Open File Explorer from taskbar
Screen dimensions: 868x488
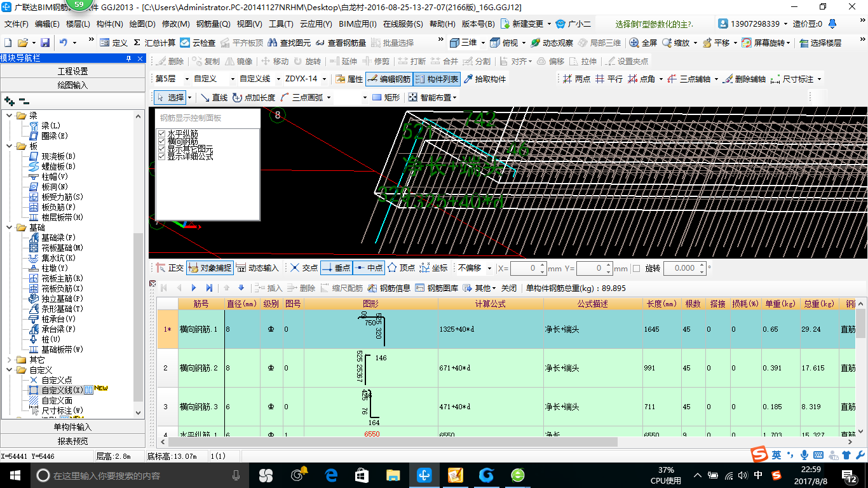[x=393, y=475]
